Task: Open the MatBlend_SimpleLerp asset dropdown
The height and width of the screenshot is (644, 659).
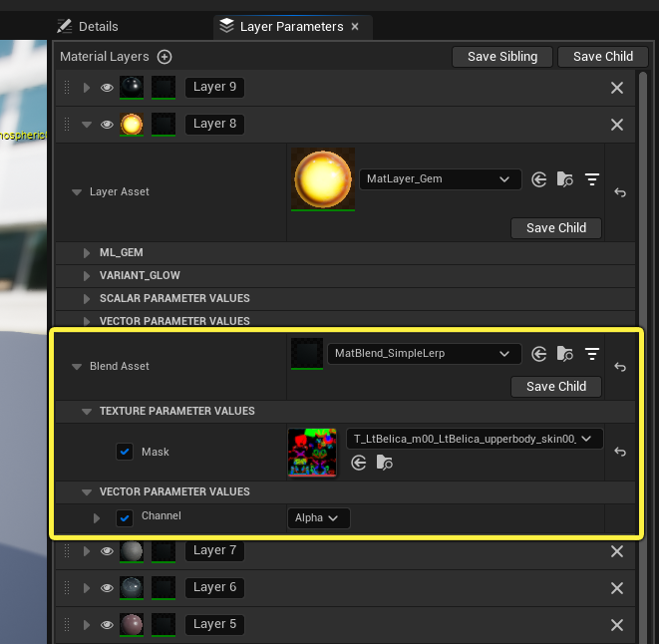Action: pos(424,354)
